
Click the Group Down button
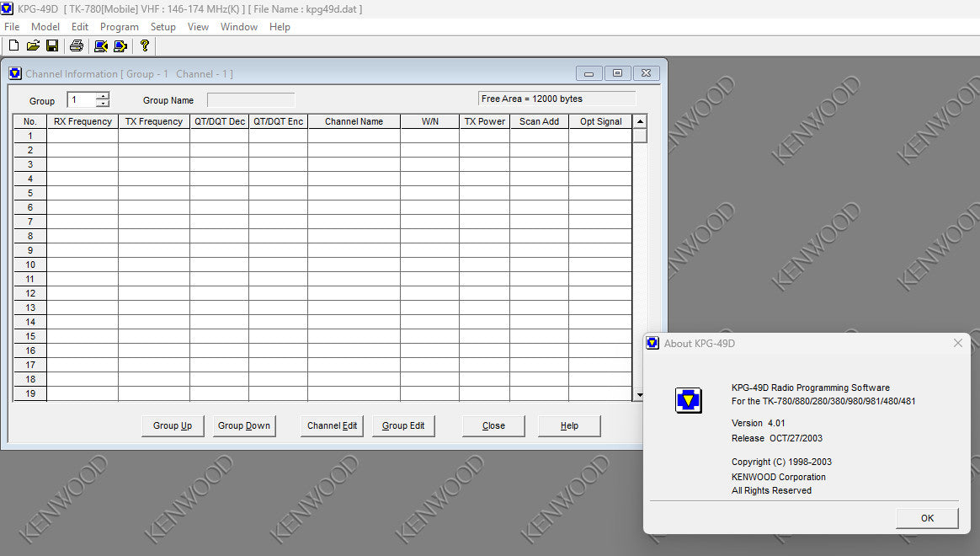(x=244, y=426)
